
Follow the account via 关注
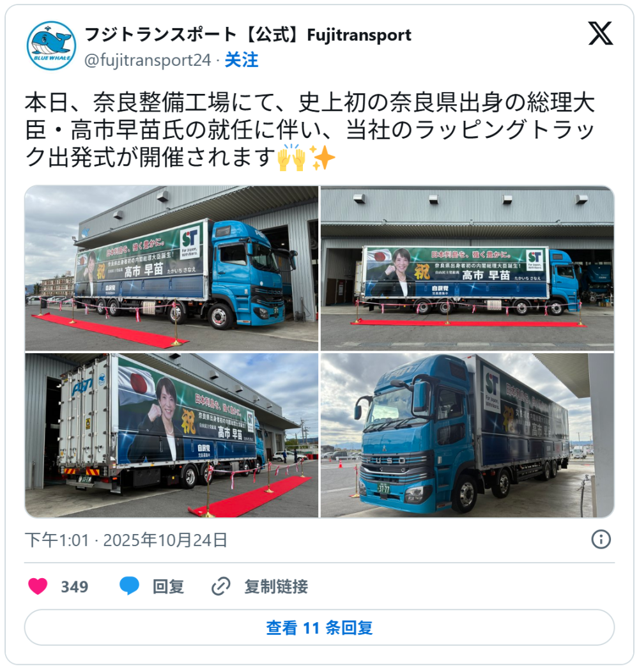pyautogui.click(x=242, y=60)
